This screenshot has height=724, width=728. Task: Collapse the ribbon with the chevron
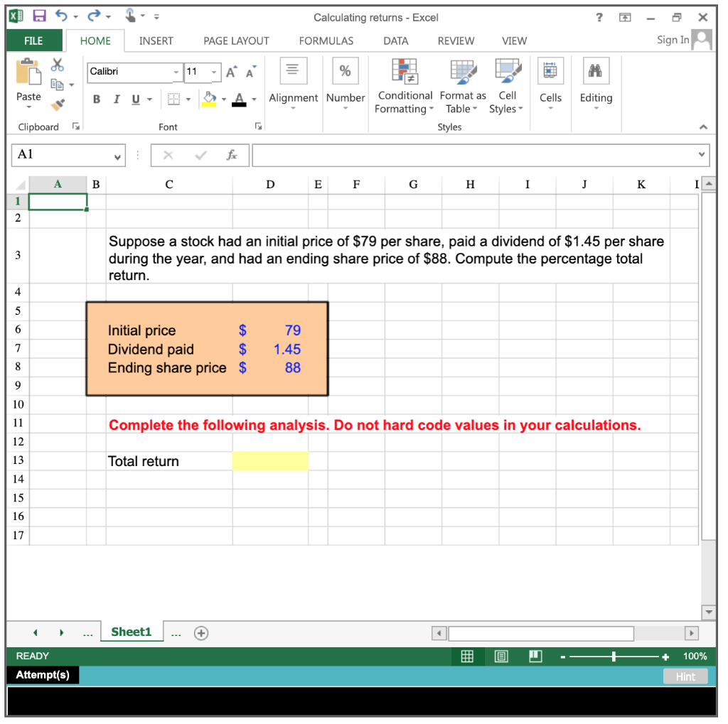[x=703, y=127]
